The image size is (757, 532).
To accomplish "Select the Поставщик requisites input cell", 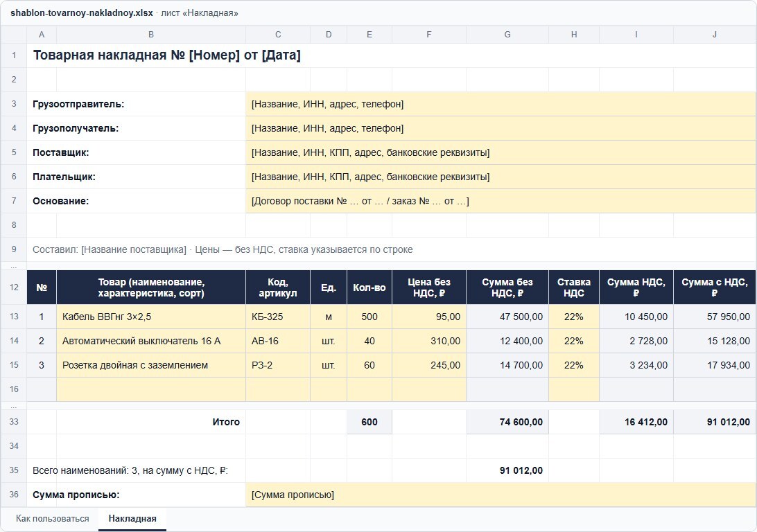I will click(x=501, y=152).
